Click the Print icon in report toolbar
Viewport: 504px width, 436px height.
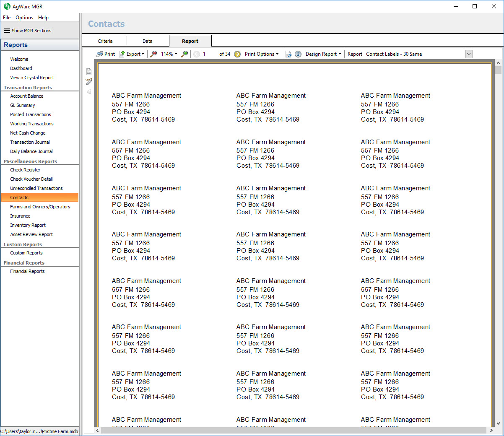tap(105, 54)
